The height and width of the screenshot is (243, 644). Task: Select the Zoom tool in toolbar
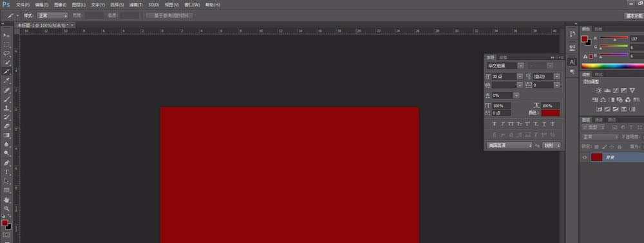[x=6, y=208]
